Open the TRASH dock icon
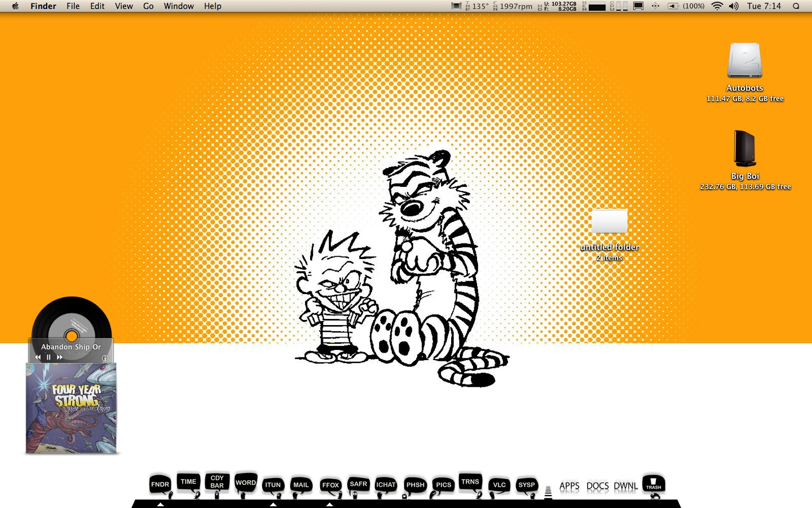 (654, 484)
